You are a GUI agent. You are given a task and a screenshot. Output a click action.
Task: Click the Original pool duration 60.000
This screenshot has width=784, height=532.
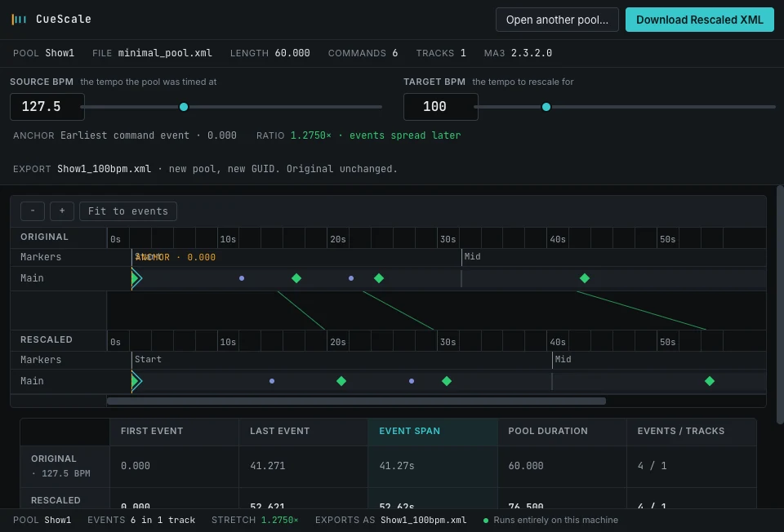click(526, 466)
